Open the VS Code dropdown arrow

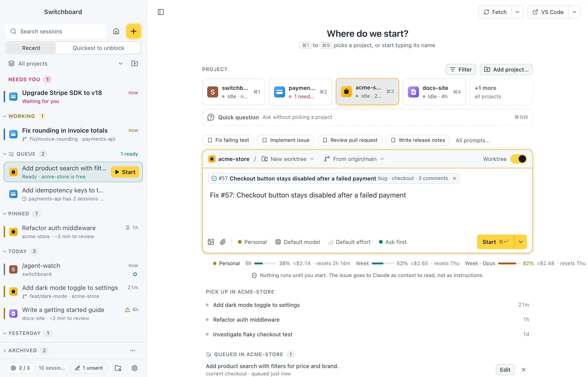click(574, 12)
